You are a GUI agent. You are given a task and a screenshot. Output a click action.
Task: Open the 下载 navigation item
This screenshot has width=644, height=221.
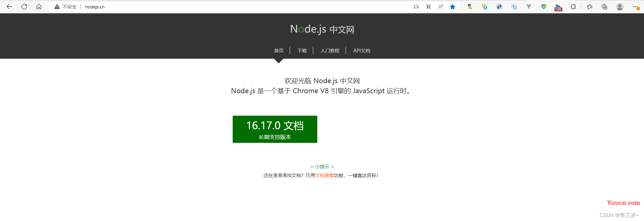[302, 51]
